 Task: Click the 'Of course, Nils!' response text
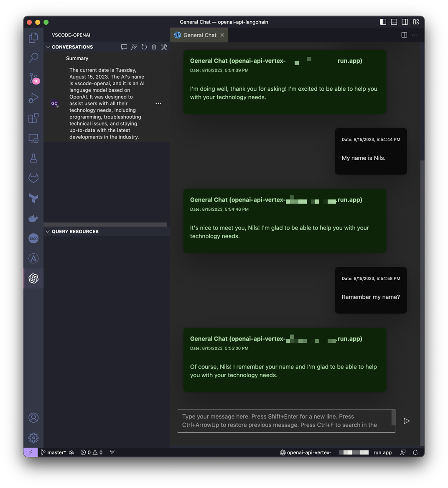click(283, 371)
